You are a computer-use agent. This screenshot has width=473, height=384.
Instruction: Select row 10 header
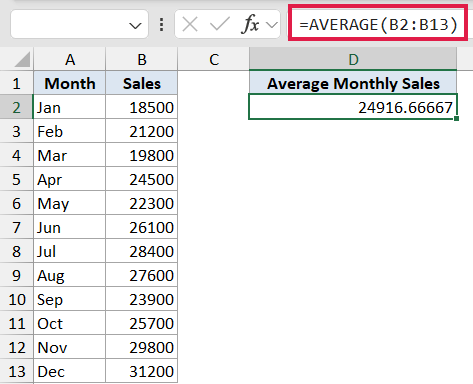(x=17, y=299)
